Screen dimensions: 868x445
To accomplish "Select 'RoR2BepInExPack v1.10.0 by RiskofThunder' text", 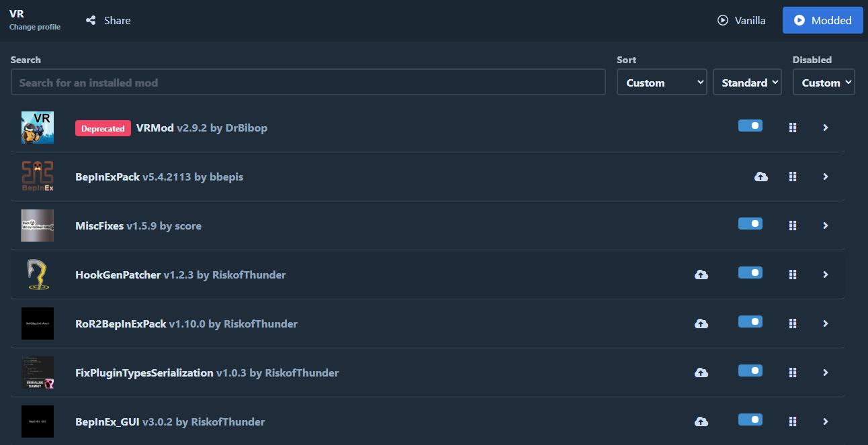I will (x=186, y=324).
